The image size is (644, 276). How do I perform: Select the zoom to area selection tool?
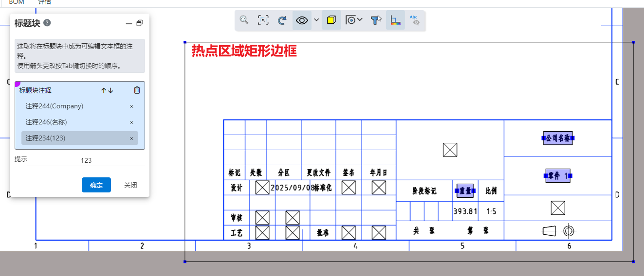[263, 20]
